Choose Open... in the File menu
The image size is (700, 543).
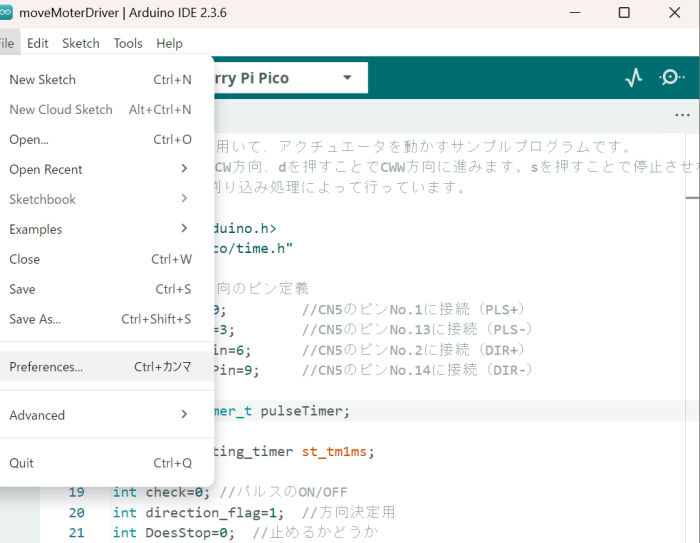tap(30, 139)
